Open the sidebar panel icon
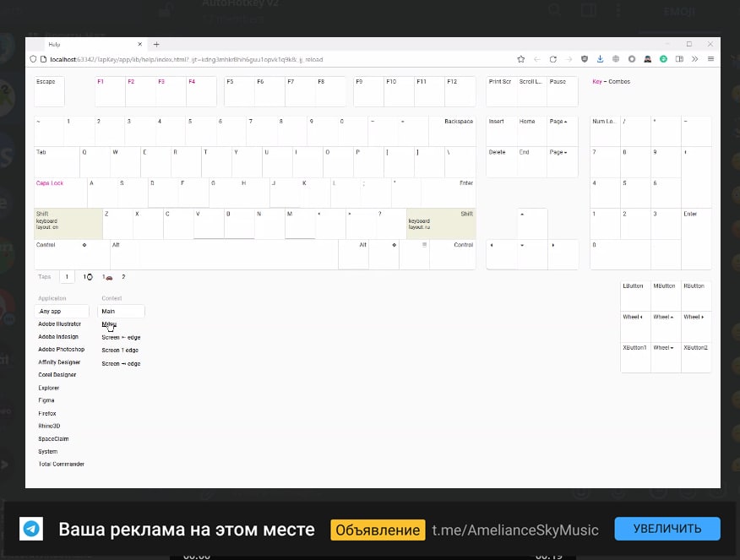Viewport: 740px width, 560px height. tap(679, 59)
